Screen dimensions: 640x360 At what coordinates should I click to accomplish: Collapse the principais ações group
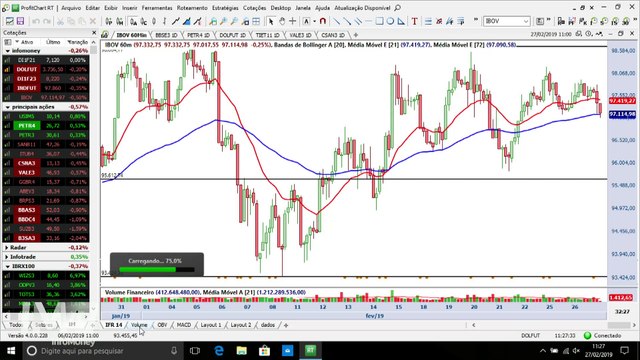[8, 107]
